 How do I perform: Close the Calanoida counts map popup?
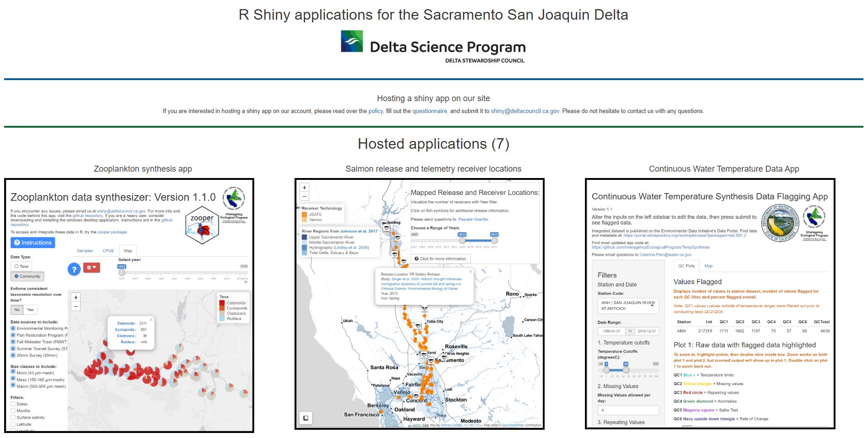151,319
